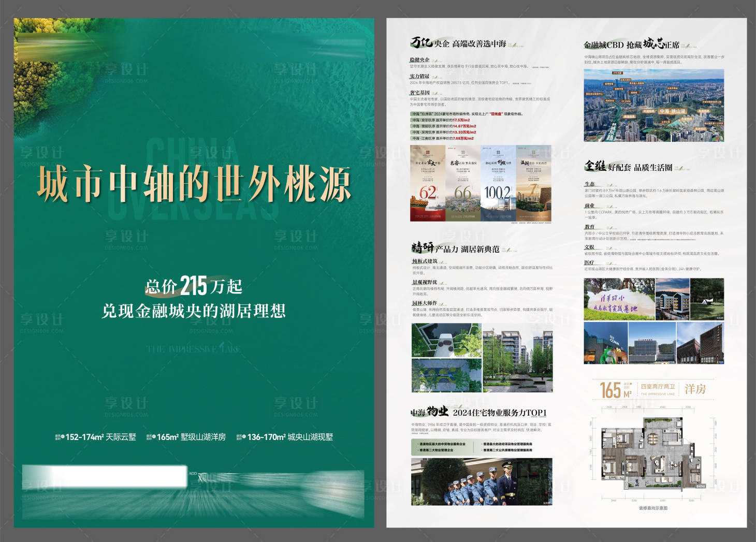Click the price line ending '7.68万元/m2'
756x542 pixels.
coord(442,139)
